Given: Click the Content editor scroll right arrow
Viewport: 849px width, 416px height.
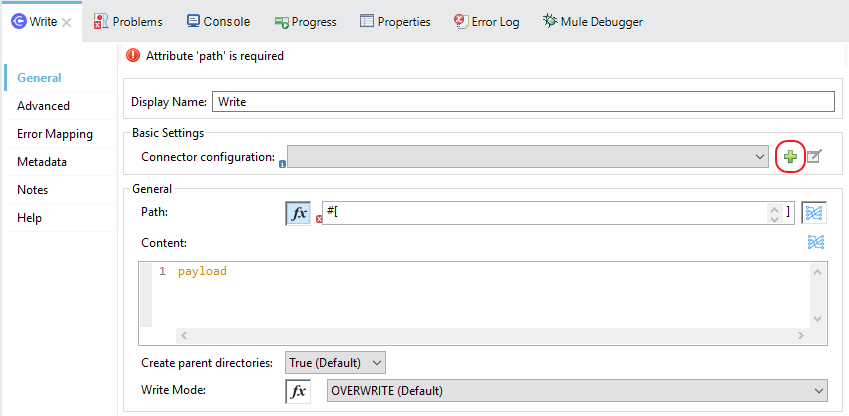Looking at the screenshot, I should pos(801,336).
